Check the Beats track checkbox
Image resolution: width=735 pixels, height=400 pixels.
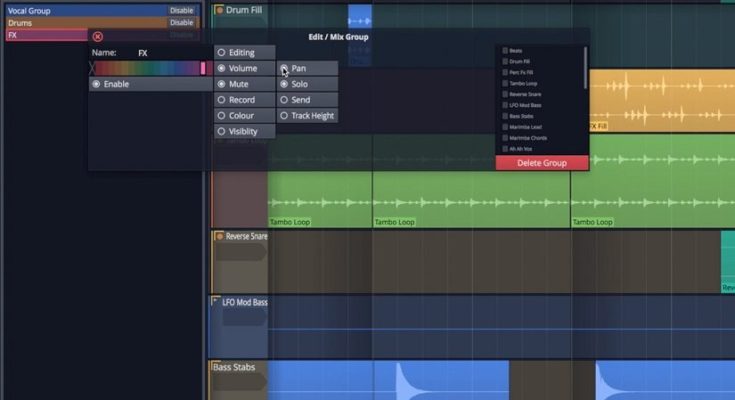pos(505,51)
